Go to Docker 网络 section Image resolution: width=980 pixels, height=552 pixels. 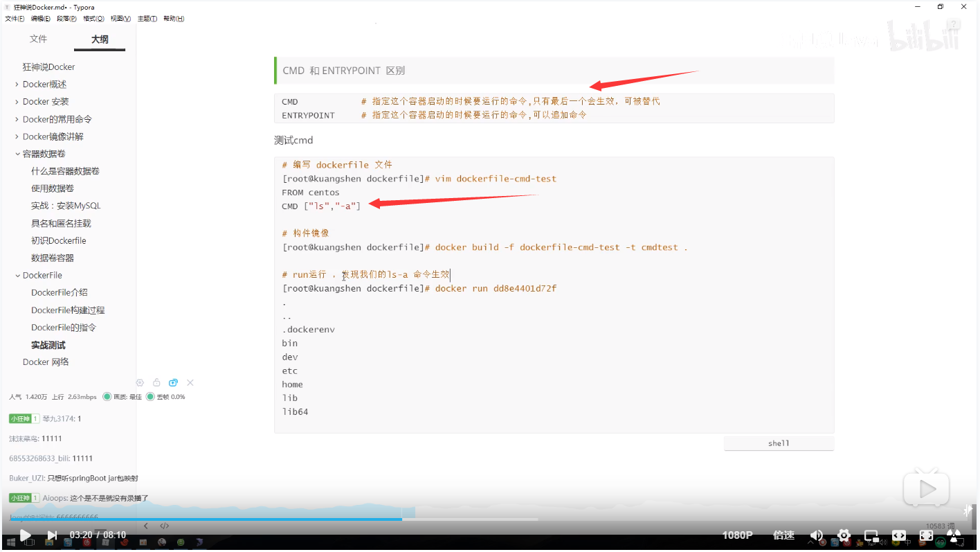click(x=46, y=362)
